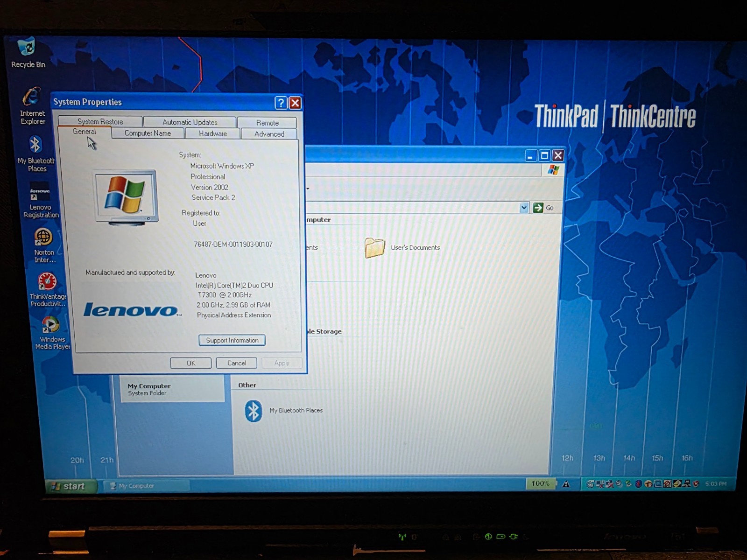
Task: Click the product ID '76487-OEM-0011903-00107'
Action: point(233,244)
